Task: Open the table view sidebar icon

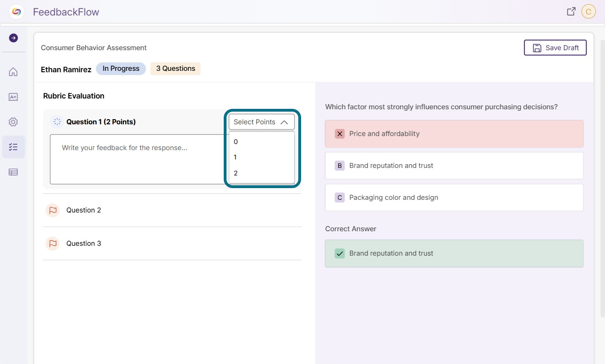Action: click(13, 172)
